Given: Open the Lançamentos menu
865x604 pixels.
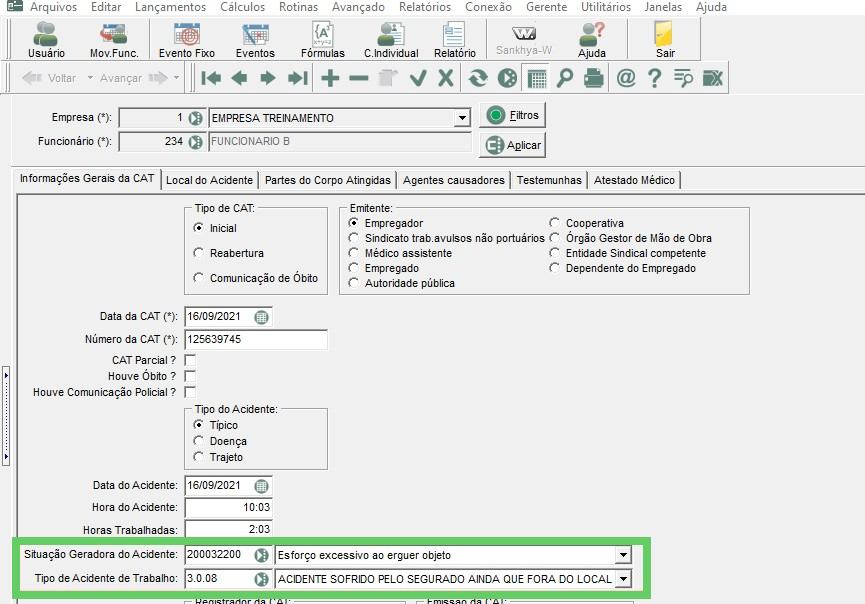Looking at the screenshot, I should 170,7.
